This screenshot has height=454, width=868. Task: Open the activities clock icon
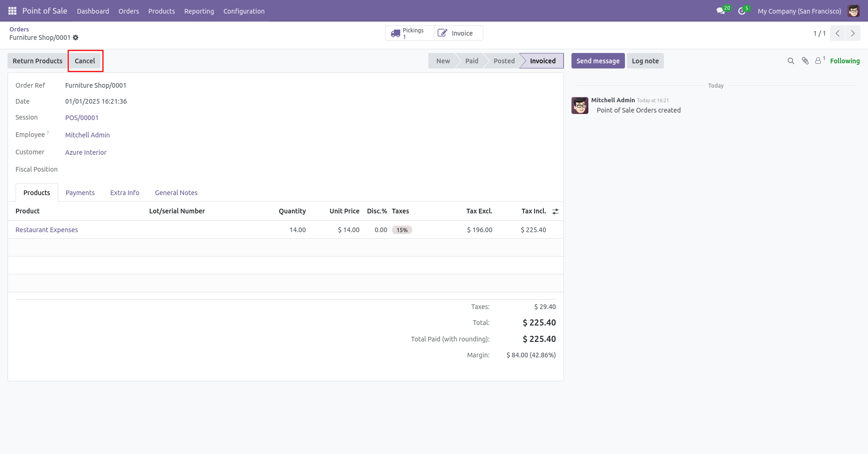742,11
